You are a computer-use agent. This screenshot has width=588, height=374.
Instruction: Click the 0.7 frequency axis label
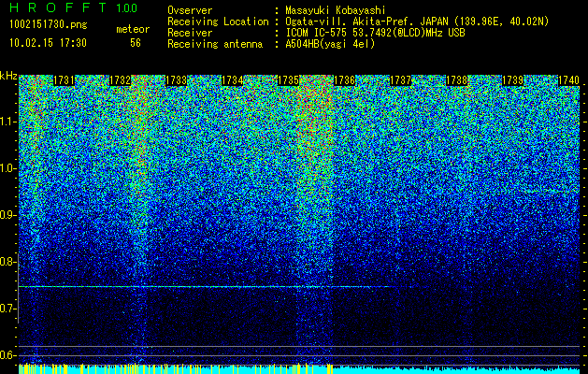pos(7,309)
